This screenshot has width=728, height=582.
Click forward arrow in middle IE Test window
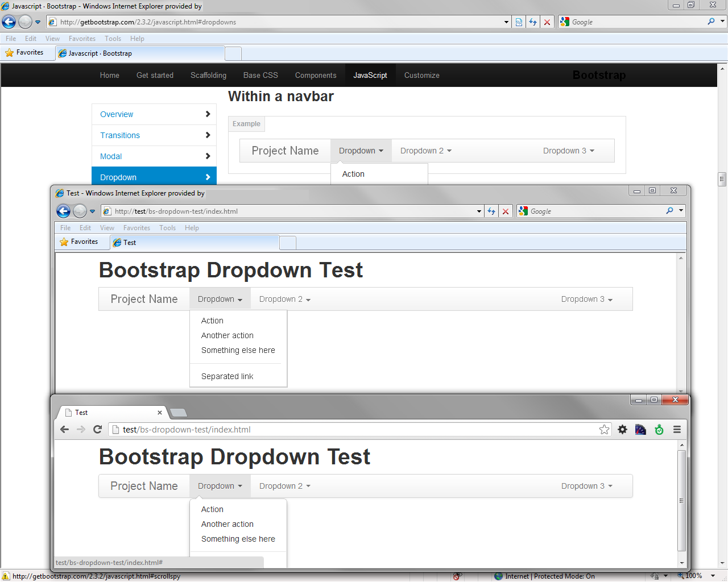[x=80, y=211]
